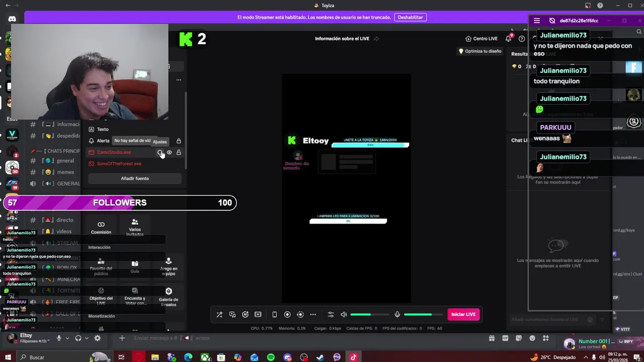Open notifications bell in TikTok studio
Viewport: 644px width, 362px height.
[x=509, y=39]
